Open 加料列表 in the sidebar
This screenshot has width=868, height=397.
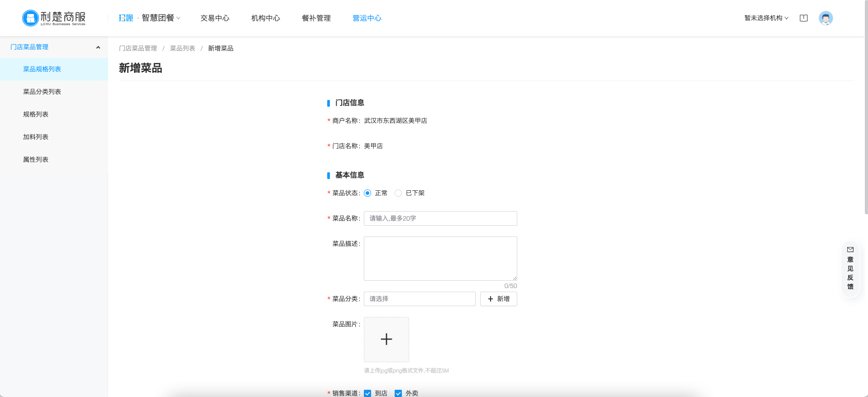tap(54, 137)
